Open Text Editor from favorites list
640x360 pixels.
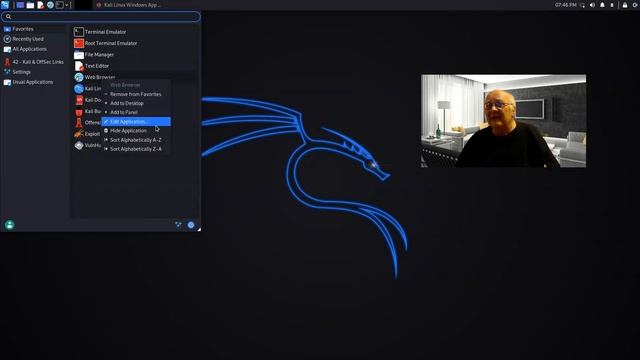(135, 66)
